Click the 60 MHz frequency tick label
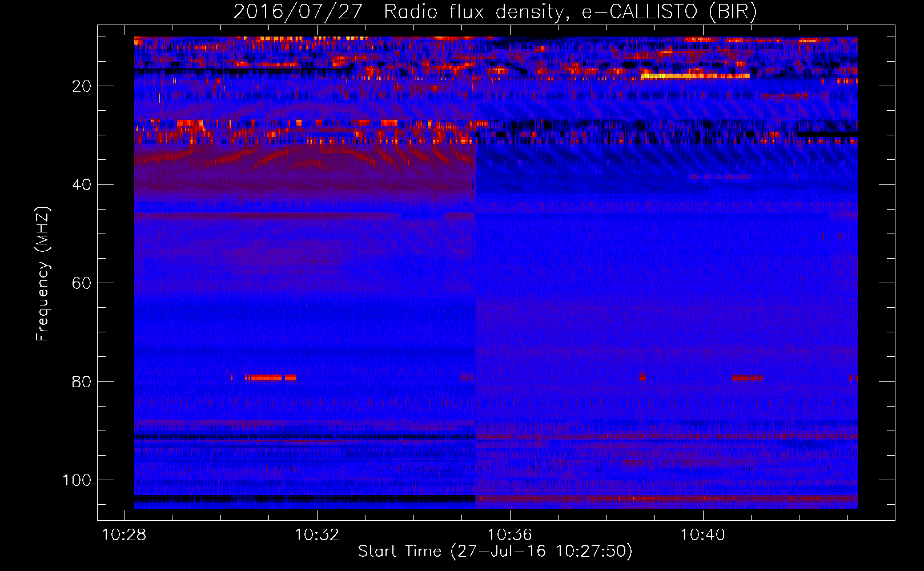The height and width of the screenshot is (571, 924). (x=82, y=283)
